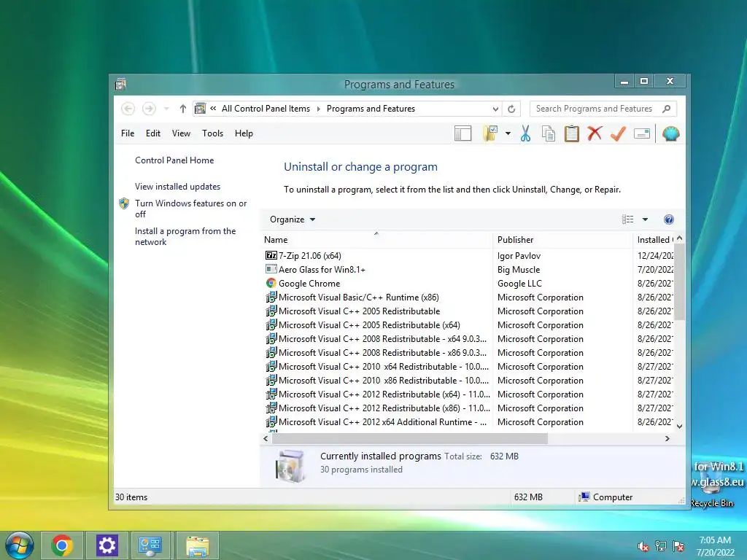Click the Refresh button in address bar
Image resolution: width=747 pixels, height=560 pixels.
point(511,109)
